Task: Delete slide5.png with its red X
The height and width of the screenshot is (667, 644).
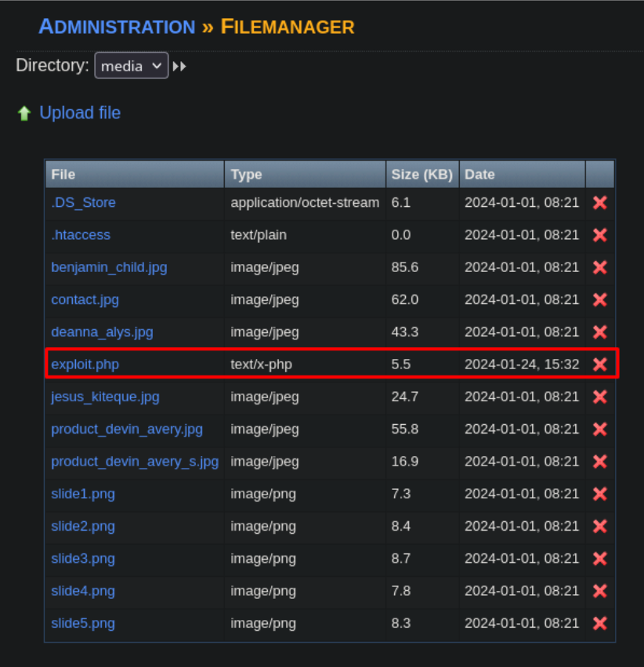Action: 599,623
